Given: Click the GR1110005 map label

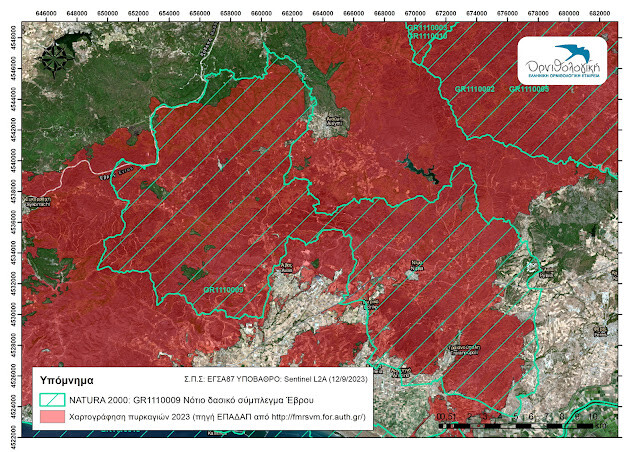Looking at the screenshot, I should (529, 89).
